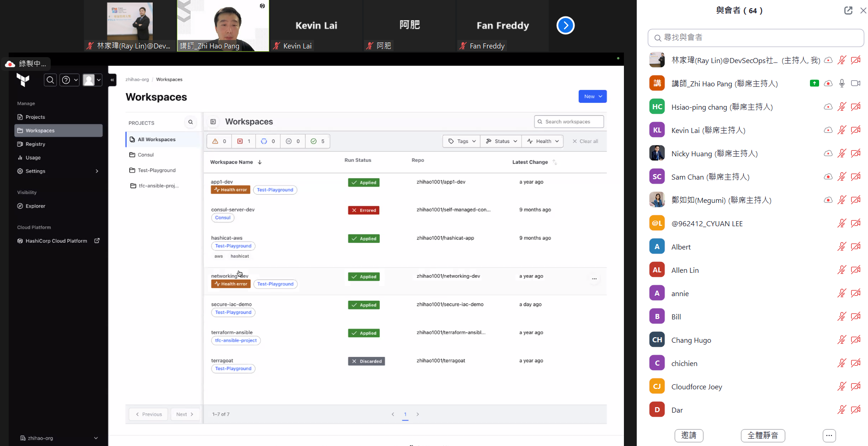Viewport: 868px width, 446px height.
Task: Collapse the sidebar using the double-chevron icon
Action: coord(112,80)
